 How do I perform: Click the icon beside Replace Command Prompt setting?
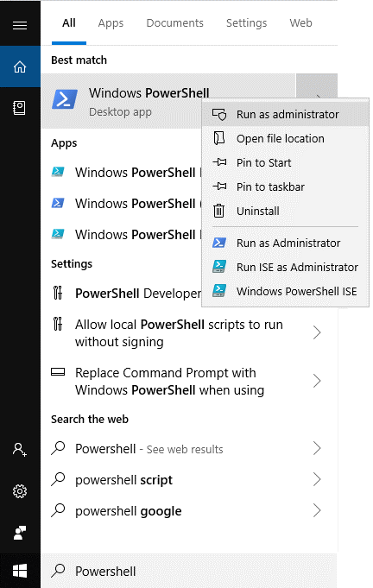58,372
